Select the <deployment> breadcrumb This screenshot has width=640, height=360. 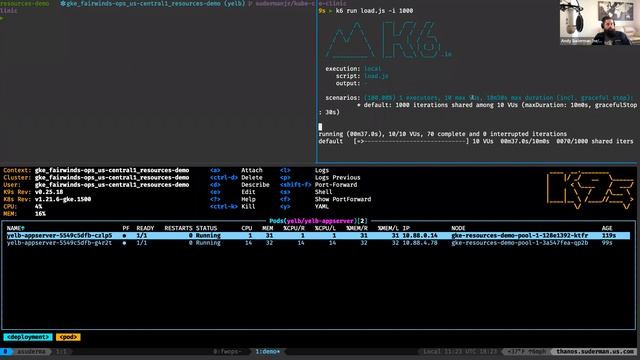point(28,337)
